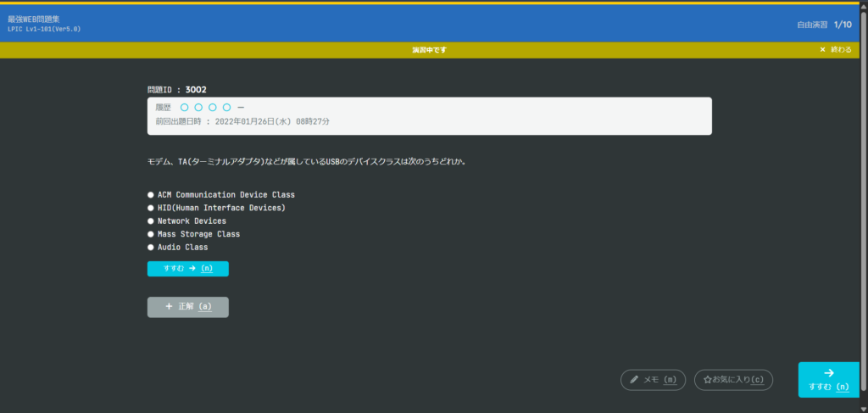Choose HID(Human Interface Devices) radio button

(151, 208)
